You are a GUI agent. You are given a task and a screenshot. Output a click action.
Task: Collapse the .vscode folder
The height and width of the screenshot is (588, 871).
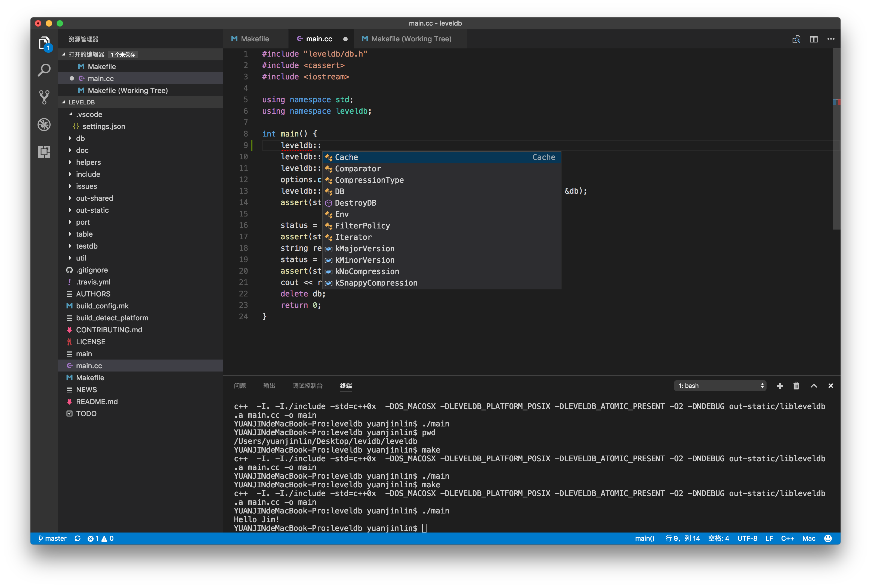pyautogui.click(x=89, y=114)
